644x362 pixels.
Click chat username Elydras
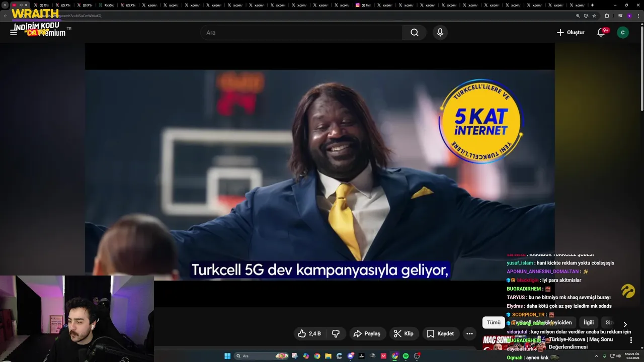515,306
